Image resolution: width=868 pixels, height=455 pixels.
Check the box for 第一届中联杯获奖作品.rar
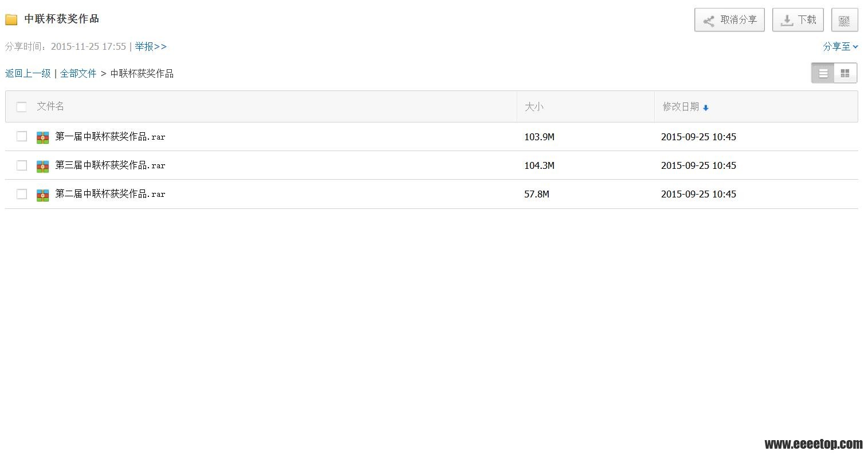coord(22,136)
